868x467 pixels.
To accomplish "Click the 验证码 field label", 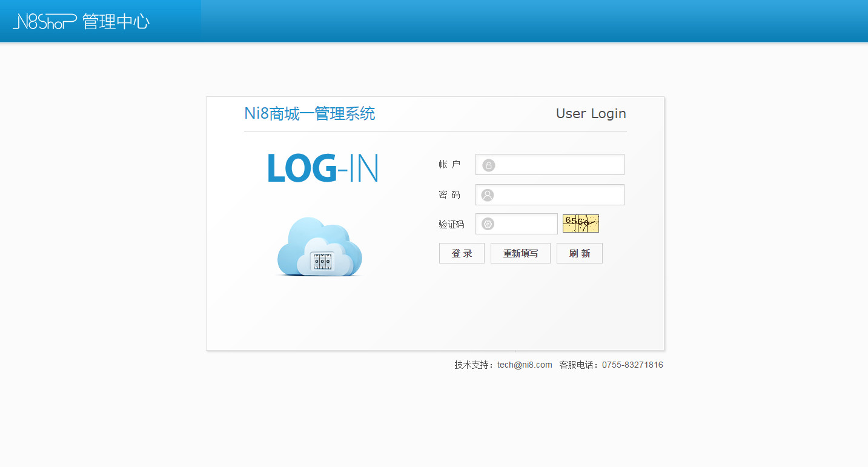I will [x=451, y=224].
